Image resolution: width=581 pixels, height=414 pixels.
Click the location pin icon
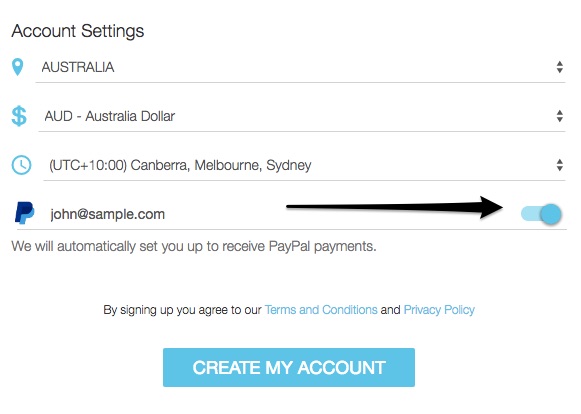pyautogui.click(x=17, y=67)
